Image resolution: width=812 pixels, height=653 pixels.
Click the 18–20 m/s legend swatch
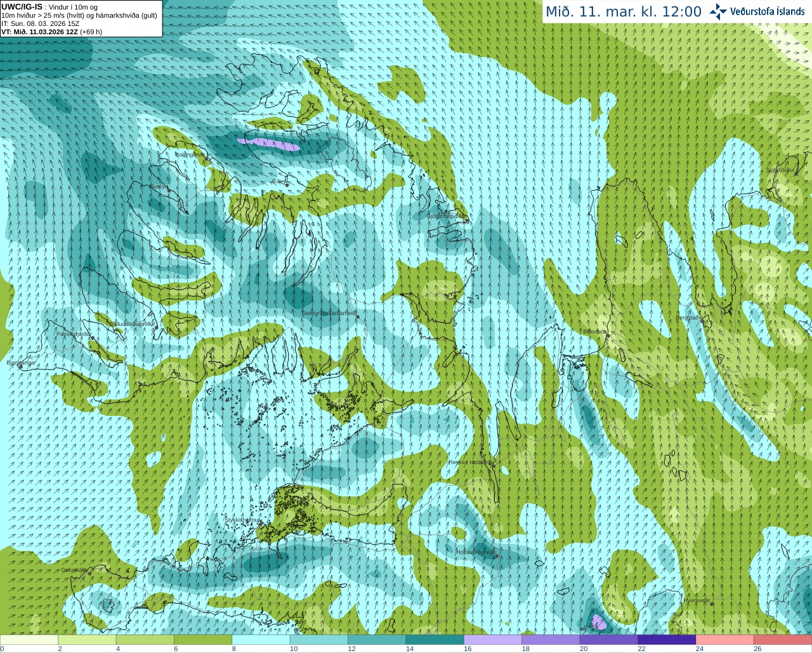551,640
